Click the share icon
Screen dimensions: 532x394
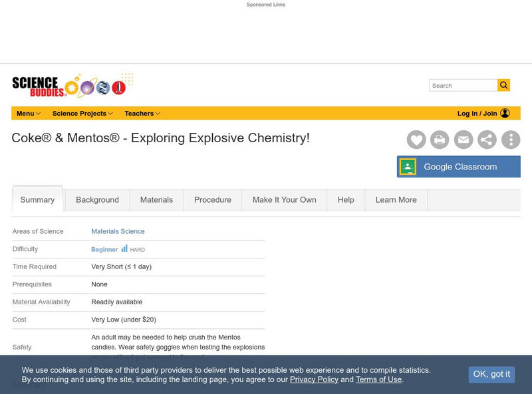[486, 140]
